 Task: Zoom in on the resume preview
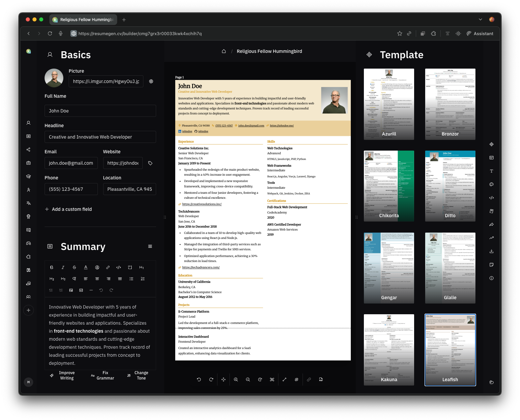[236, 380]
